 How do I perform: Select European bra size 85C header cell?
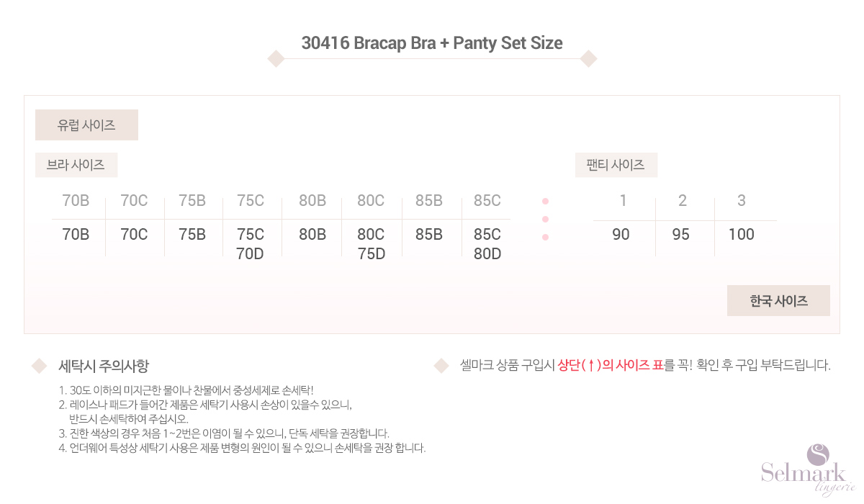pyautogui.click(x=487, y=201)
